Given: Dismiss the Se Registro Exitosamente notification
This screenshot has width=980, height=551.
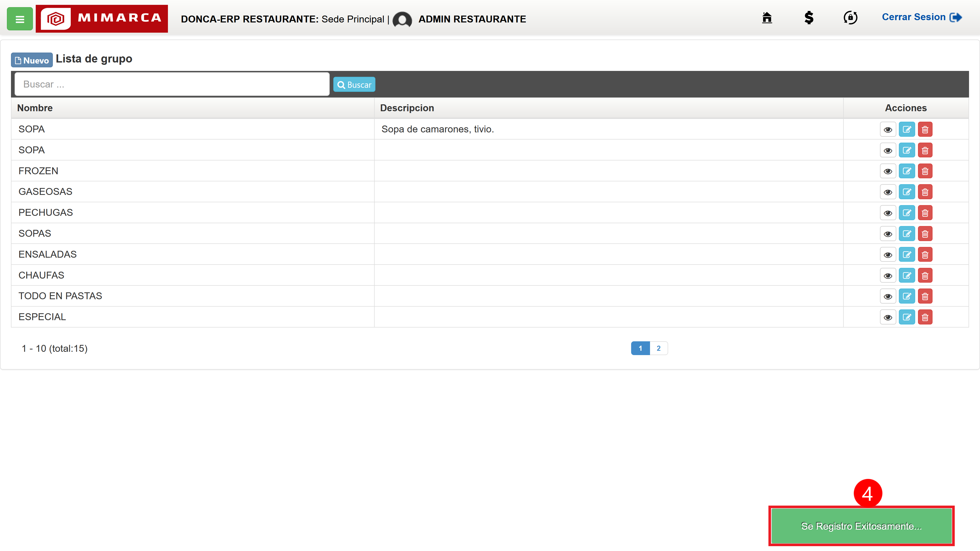Looking at the screenshot, I should [861, 526].
